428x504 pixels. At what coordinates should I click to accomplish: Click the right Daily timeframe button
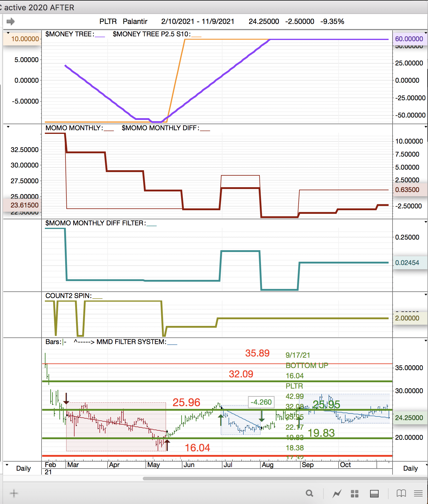click(410, 468)
